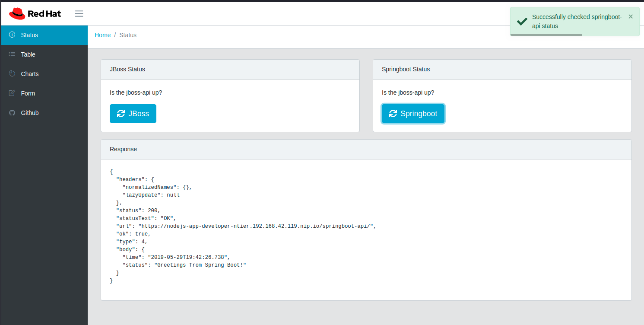Click the notification progress bar
This screenshot has height=325, width=644.
[x=546, y=35]
